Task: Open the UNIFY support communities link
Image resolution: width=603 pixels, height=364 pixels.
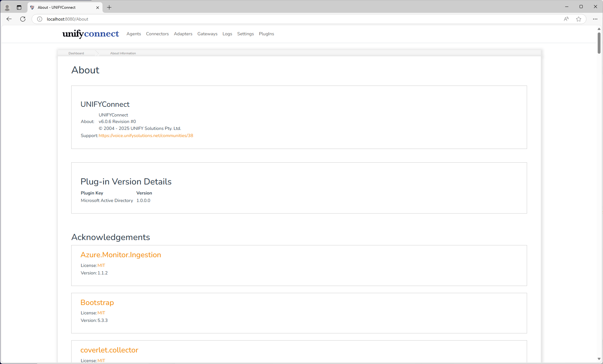Action: pyautogui.click(x=146, y=135)
